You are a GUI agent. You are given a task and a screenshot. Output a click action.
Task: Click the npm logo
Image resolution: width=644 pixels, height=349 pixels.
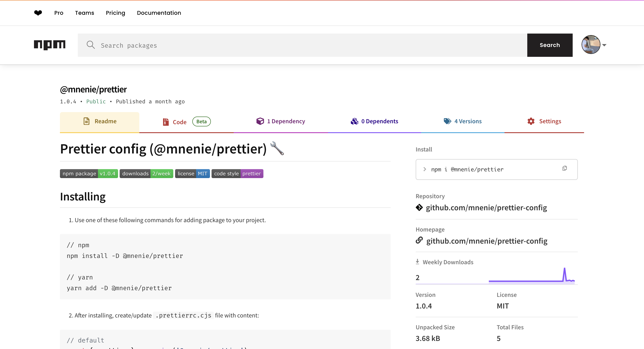pyautogui.click(x=49, y=45)
